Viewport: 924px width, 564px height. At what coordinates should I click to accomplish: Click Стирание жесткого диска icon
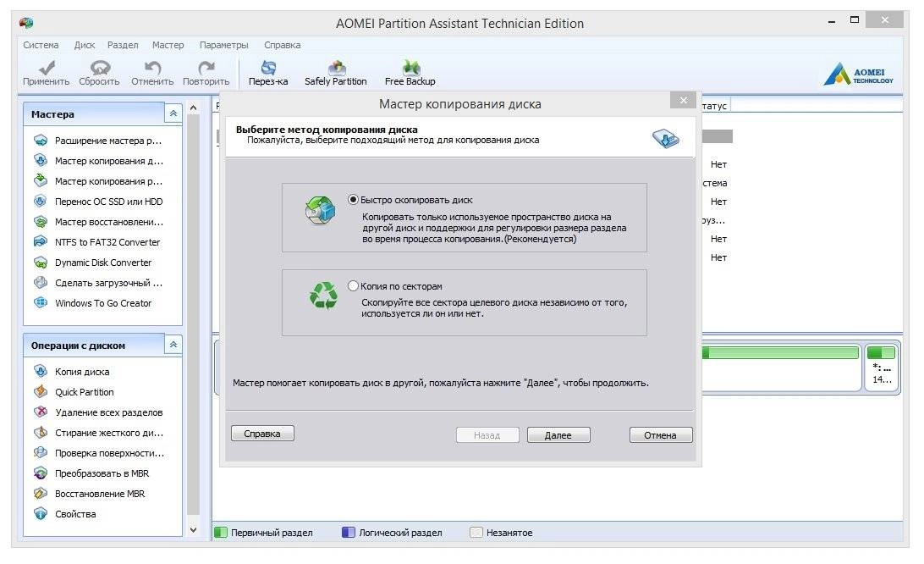pos(41,433)
